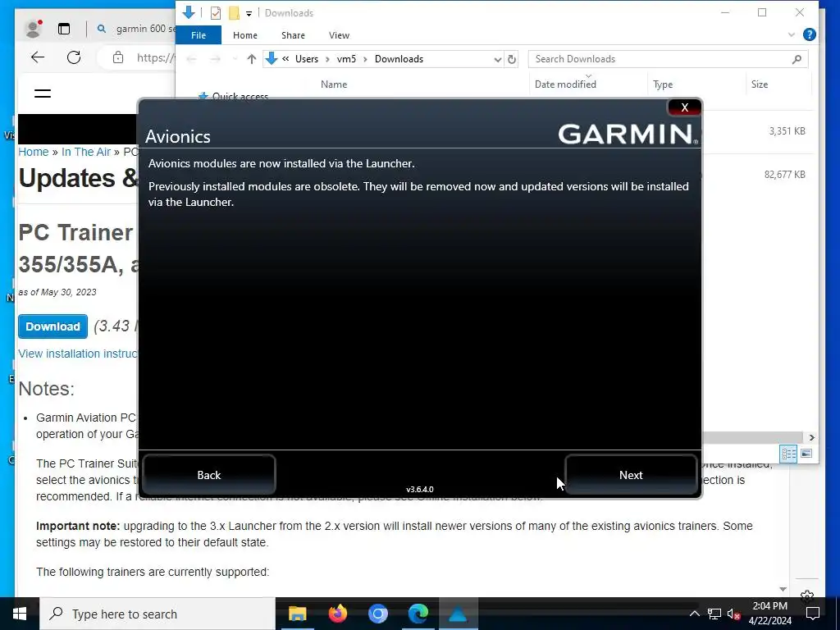
Task: Open Edge tab actions menu icon
Action: [64, 29]
